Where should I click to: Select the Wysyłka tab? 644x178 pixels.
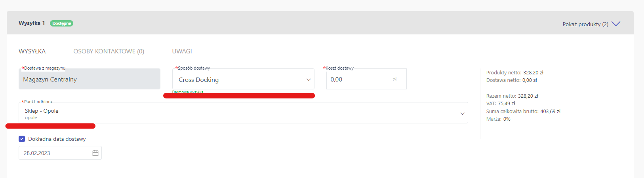pos(32,51)
